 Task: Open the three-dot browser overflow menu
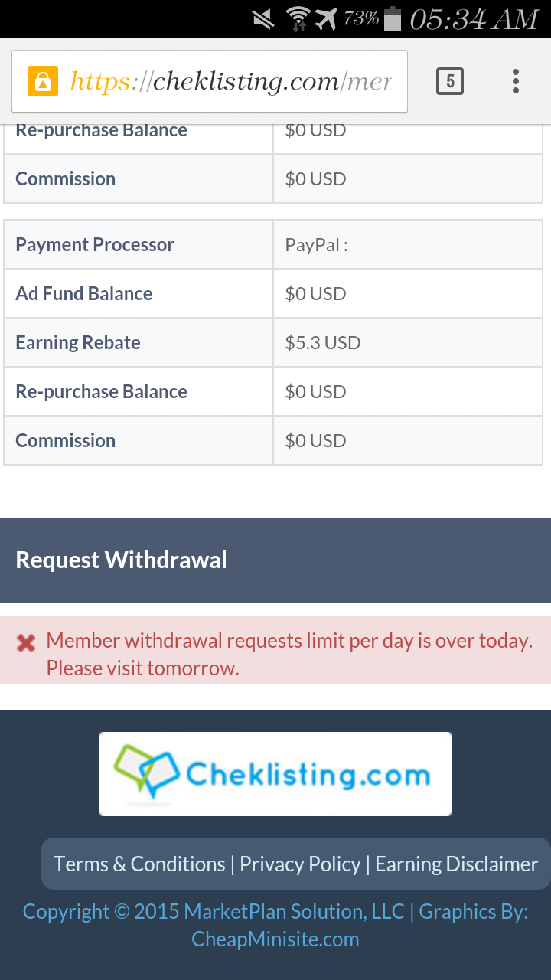tap(516, 81)
